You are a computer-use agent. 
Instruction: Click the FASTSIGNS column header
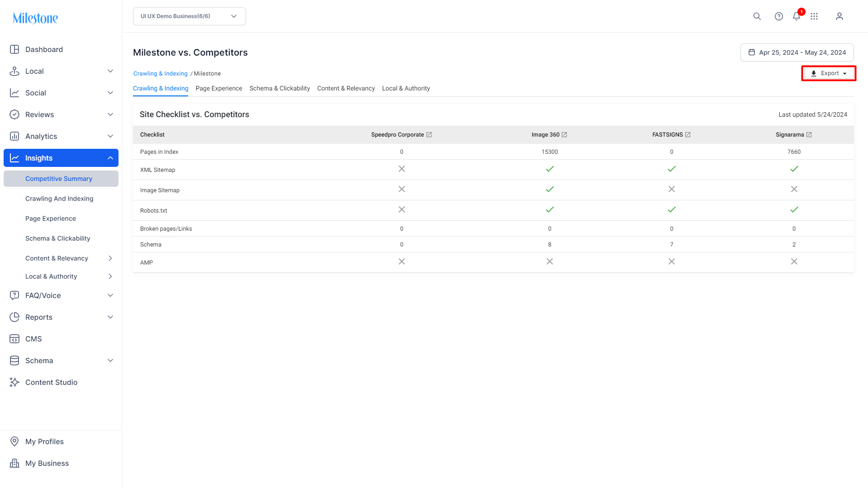(x=667, y=135)
